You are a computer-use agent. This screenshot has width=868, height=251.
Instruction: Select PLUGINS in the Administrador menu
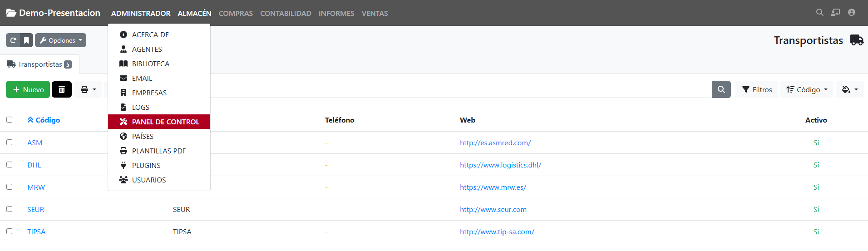click(x=146, y=165)
